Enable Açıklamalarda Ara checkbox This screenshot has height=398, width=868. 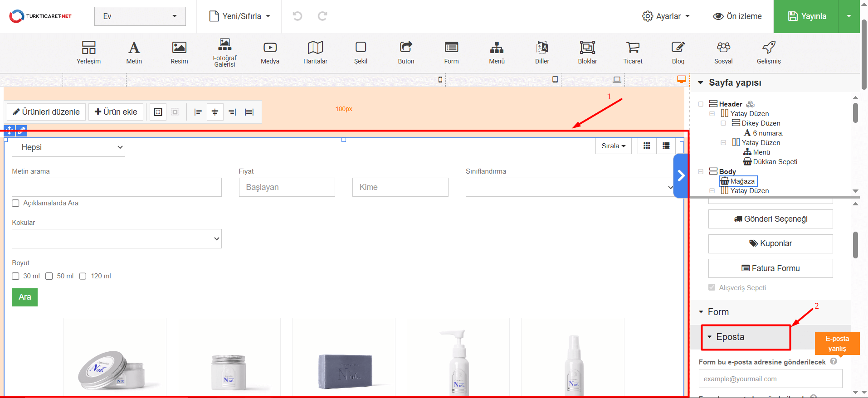(x=16, y=203)
